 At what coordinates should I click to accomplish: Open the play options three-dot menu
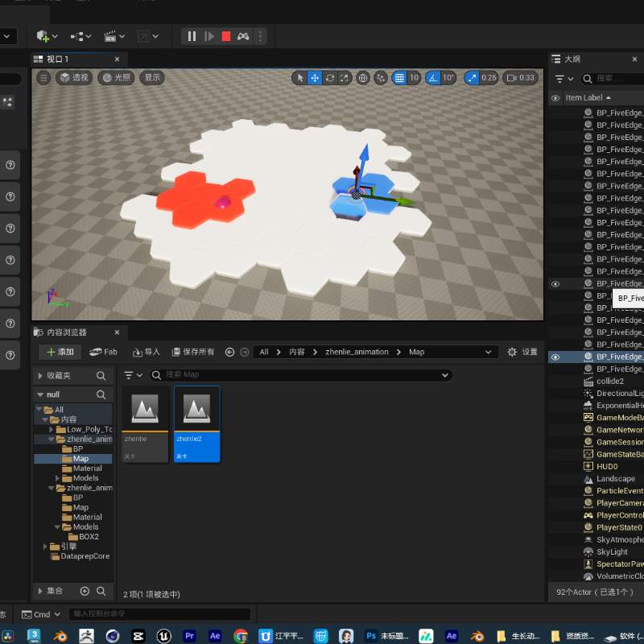click(260, 36)
